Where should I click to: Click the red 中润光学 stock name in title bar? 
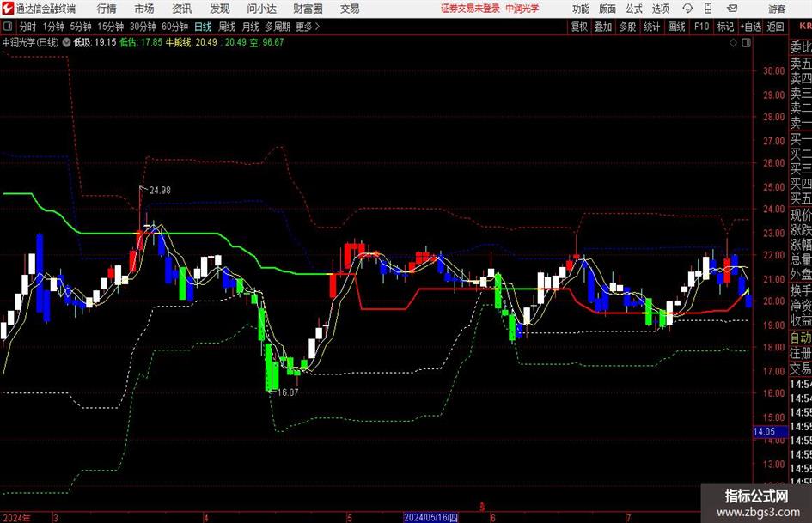(522, 9)
